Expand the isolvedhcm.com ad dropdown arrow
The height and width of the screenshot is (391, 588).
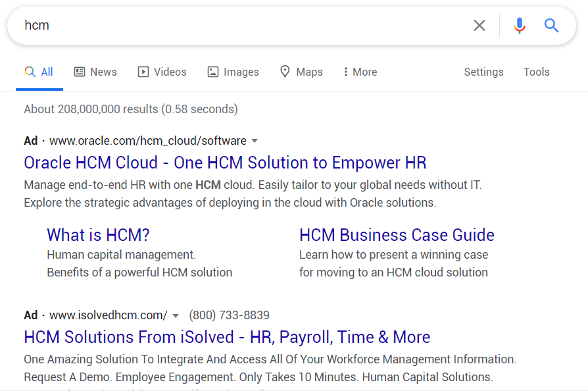click(176, 315)
